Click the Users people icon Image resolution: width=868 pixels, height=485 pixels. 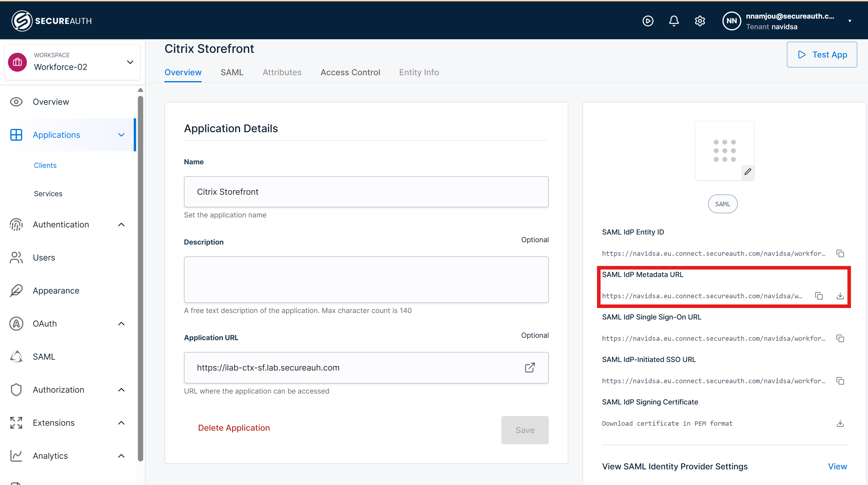[16, 258]
